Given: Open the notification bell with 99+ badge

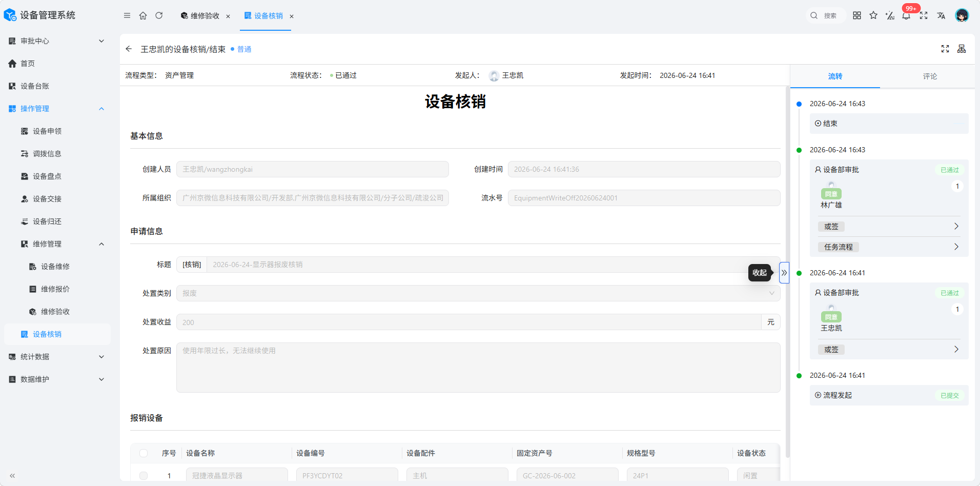Looking at the screenshot, I should [906, 15].
